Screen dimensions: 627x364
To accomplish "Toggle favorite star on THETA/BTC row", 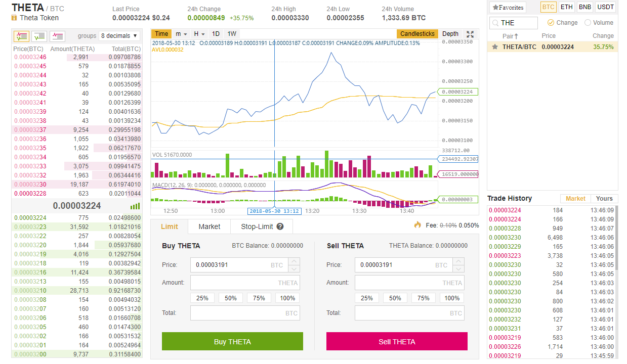I will (495, 47).
